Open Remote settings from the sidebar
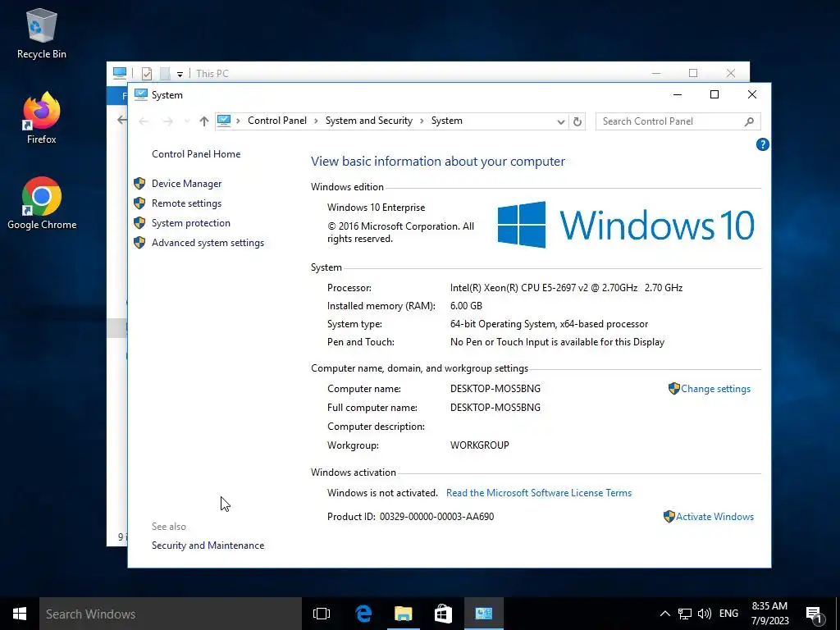840x630 pixels. point(186,203)
